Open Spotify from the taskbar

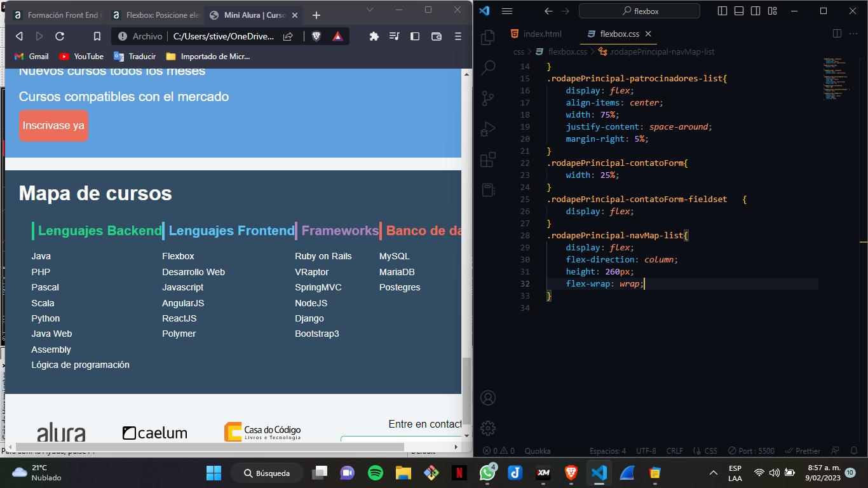coord(376,473)
